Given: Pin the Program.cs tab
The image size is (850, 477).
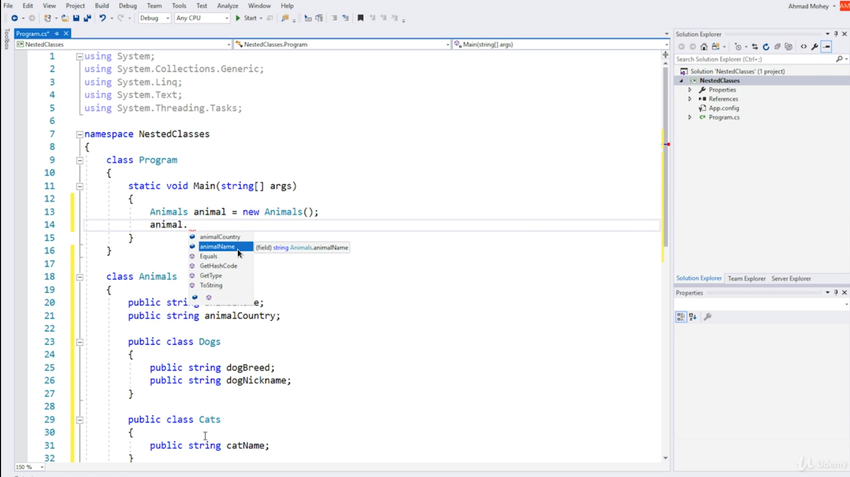Looking at the screenshot, I should pos(56,34).
